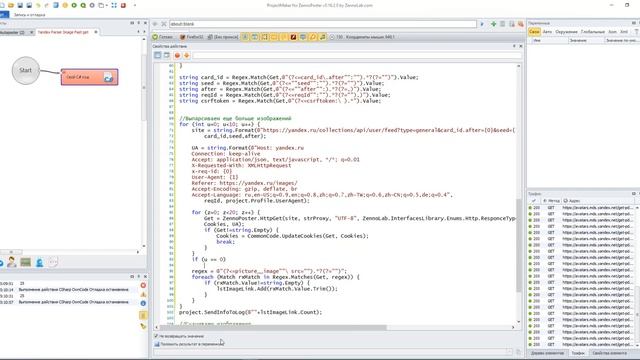The image size is (640, 360).
Task: Switch to the 'Yandex Parser Image Fast get' tab
Action: [63, 32]
